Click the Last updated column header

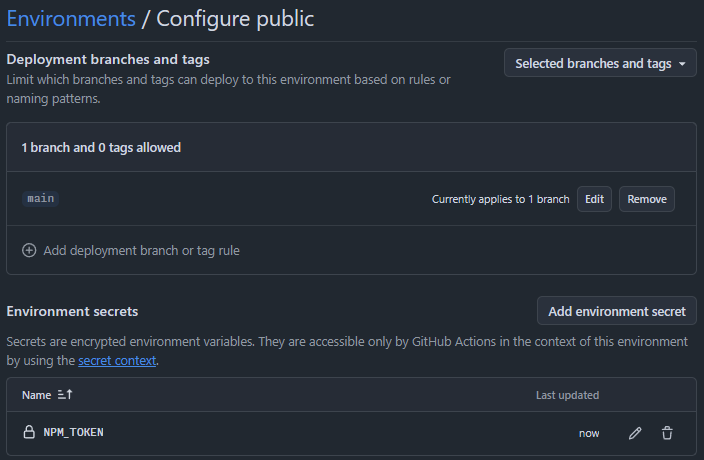(567, 395)
